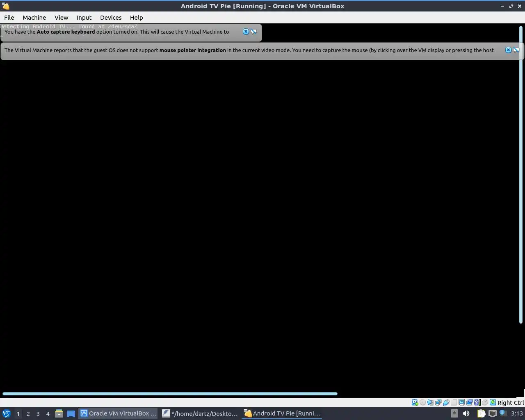Open the file manager launcher on taskbar
This screenshot has width=525, height=420.
59,413
